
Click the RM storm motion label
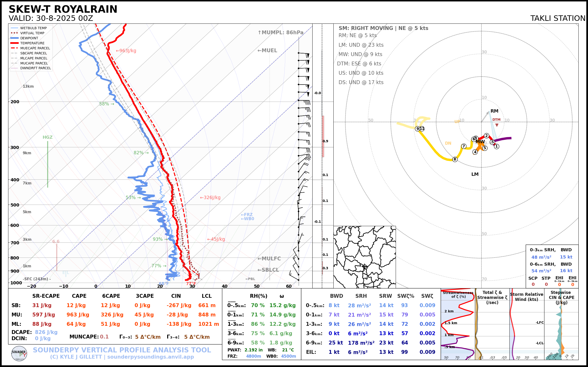pos(494,111)
